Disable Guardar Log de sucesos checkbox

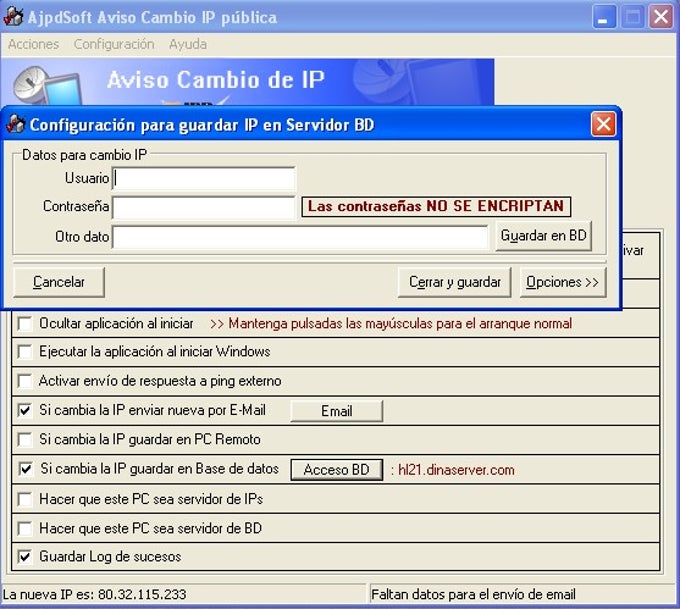(x=25, y=557)
